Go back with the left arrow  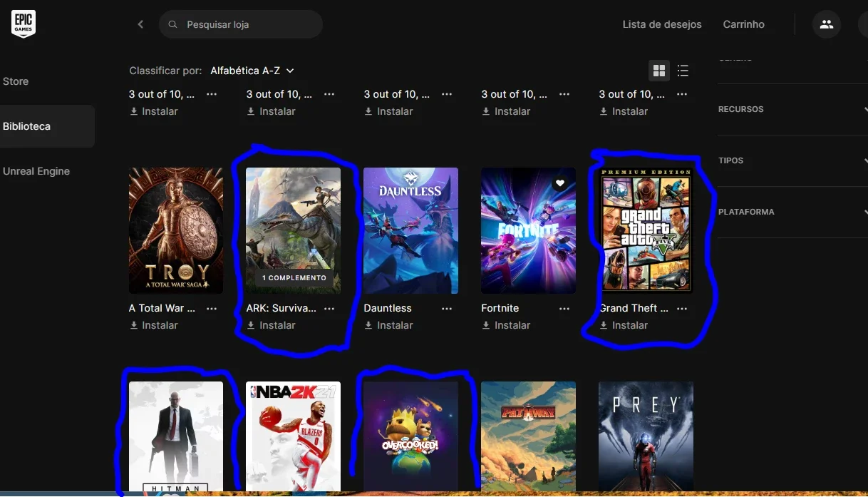[140, 24]
